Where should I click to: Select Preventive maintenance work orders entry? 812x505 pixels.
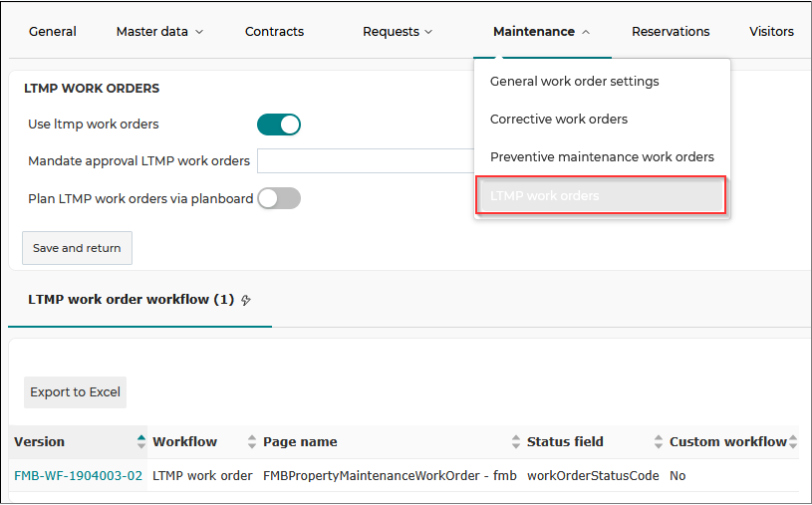tap(602, 157)
